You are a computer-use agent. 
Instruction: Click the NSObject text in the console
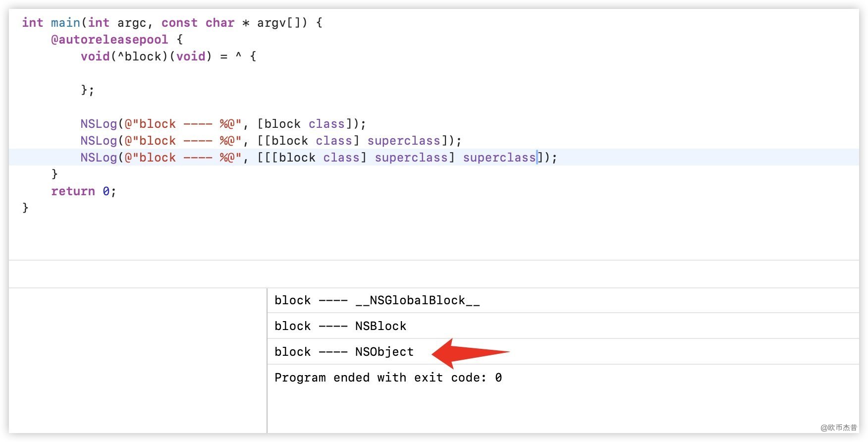coord(384,352)
